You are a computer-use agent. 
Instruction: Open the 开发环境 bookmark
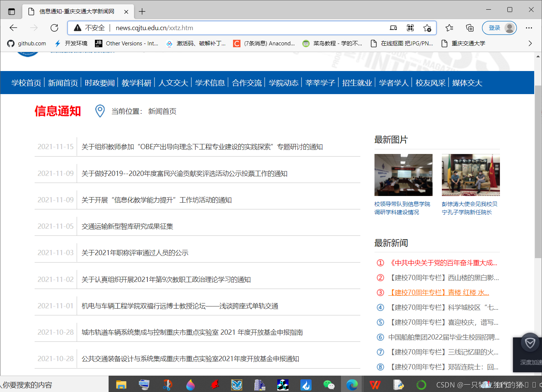tap(71, 44)
